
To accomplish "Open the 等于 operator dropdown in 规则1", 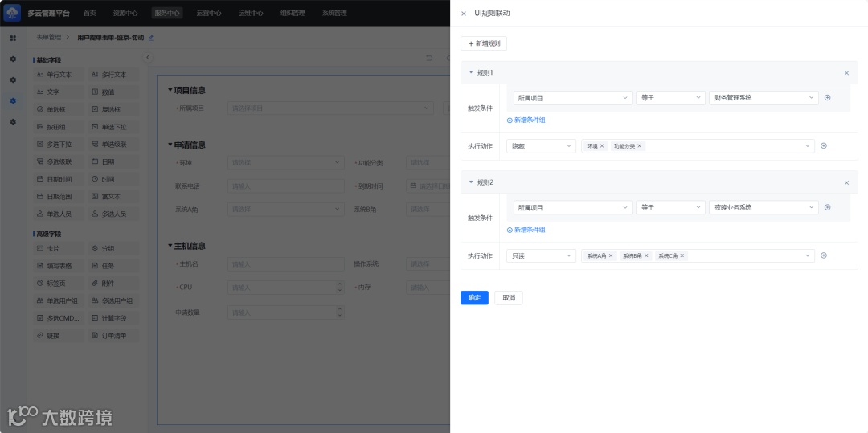I will (670, 98).
